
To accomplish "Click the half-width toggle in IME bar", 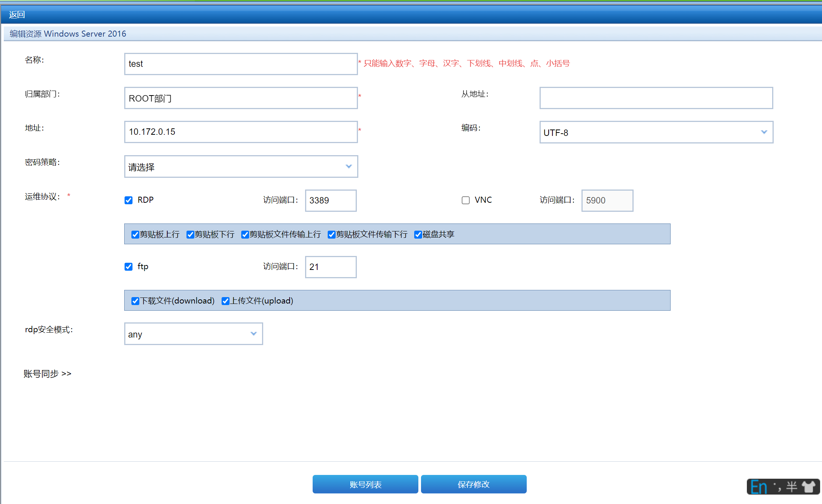I will pos(791,487).
